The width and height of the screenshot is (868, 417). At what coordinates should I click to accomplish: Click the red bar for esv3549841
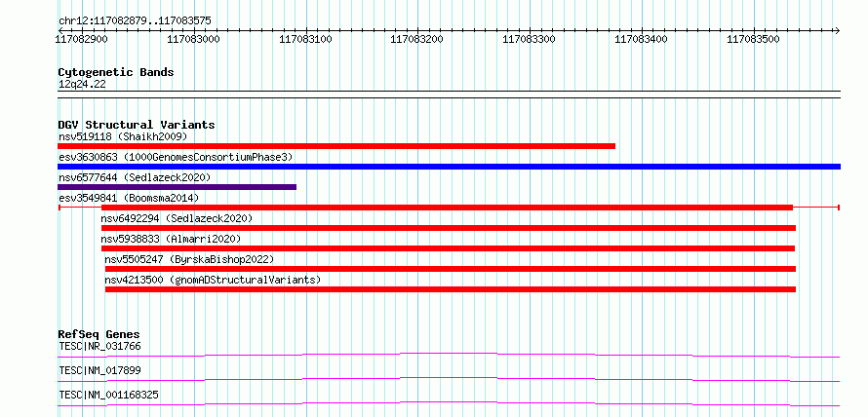447,208
